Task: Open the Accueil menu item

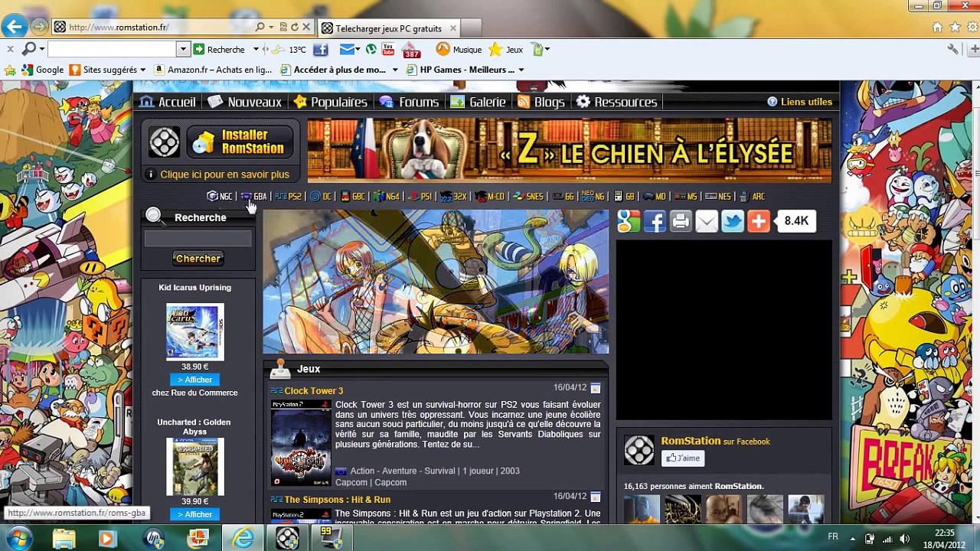Action: (168, 102)
